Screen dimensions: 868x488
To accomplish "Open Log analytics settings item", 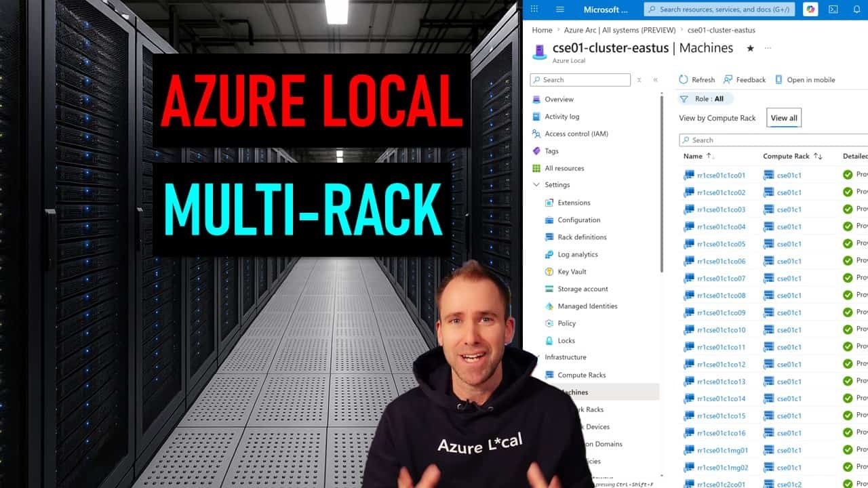I will [x=578, y=254].
